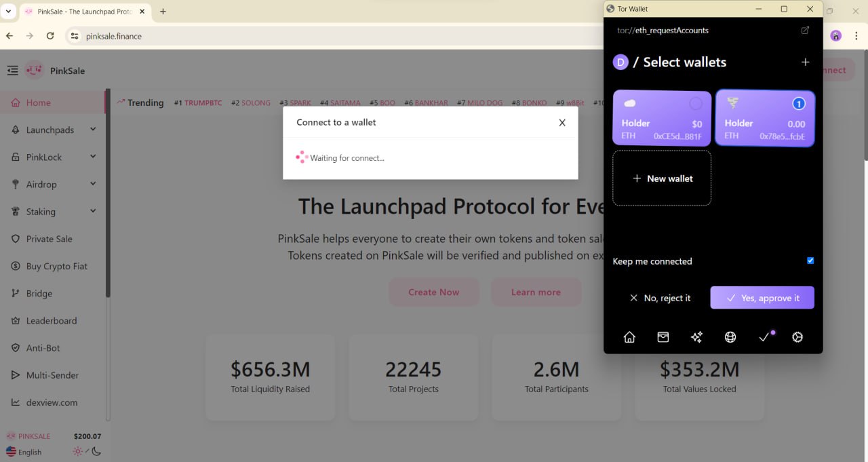Screen dimensions: 868x462
Task: Expand the Staking menu chevron
Action: point(93,211)
